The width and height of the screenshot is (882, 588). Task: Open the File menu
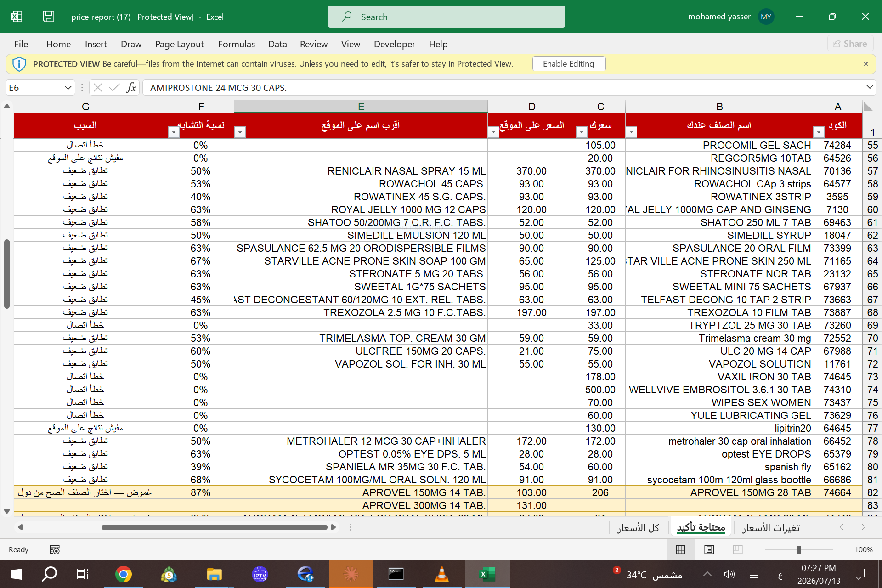point(21,44)
